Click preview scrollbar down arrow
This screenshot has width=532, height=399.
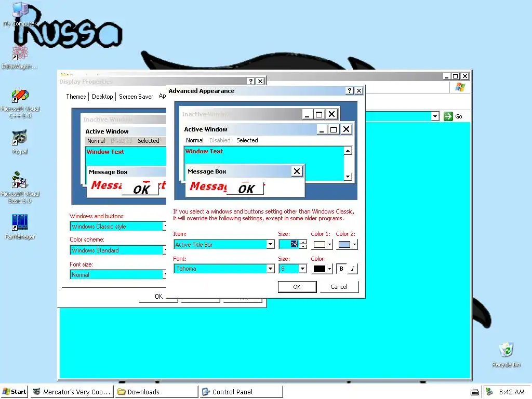[348, 177]
